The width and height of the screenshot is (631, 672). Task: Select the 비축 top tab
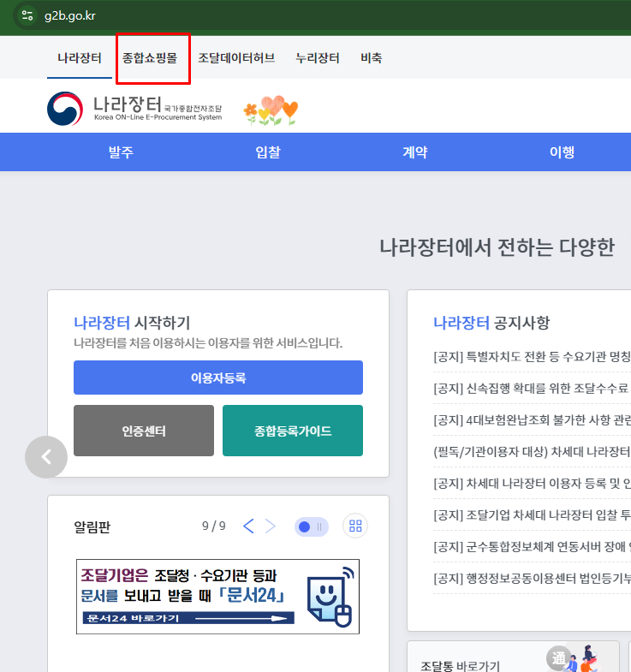(x=372, y=58)
